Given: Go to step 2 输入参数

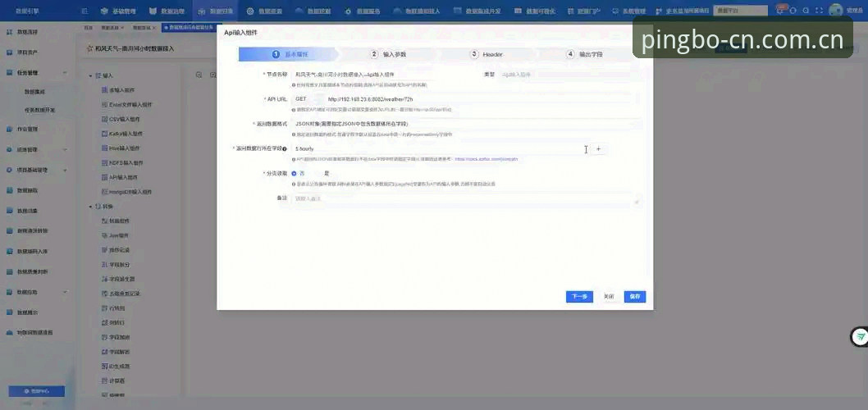Looking at the screenshot, I should pos(389,54).
